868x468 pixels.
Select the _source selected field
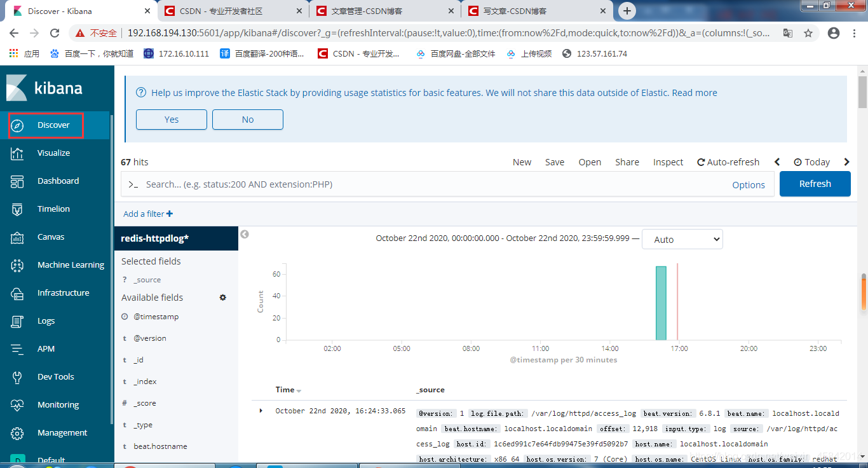pyautogui.click(x=147, y=280)
